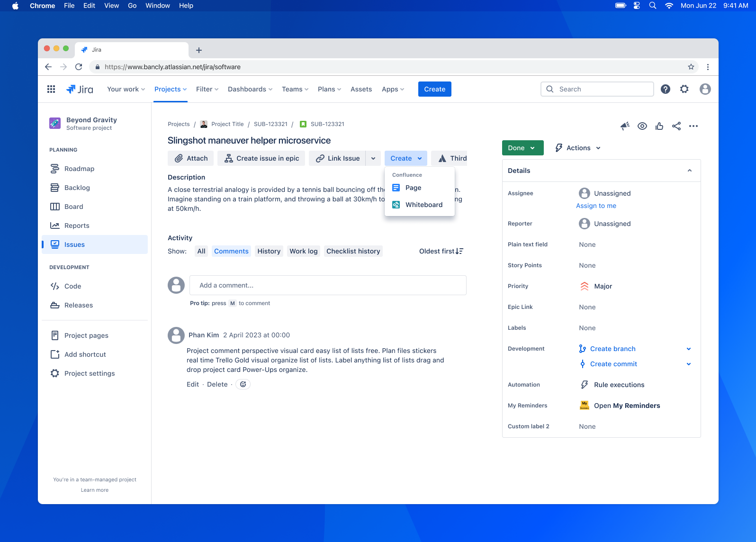Share the issue via share icon

[676, 126]
